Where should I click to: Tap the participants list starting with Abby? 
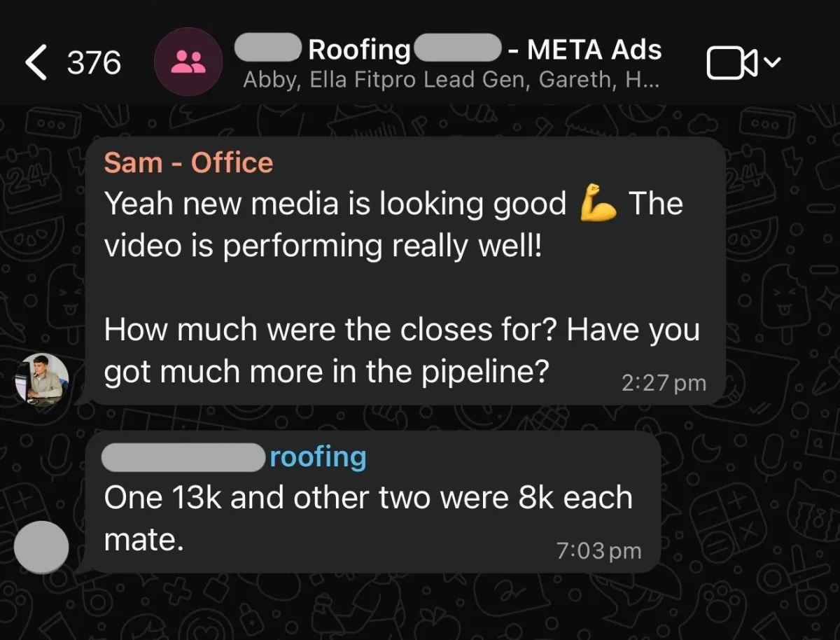click(450, 81)
